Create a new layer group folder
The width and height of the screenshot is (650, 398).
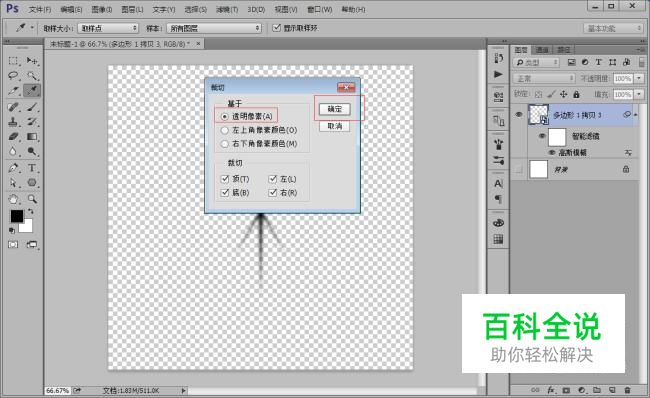pyautogui.click(x=597, y=390)
